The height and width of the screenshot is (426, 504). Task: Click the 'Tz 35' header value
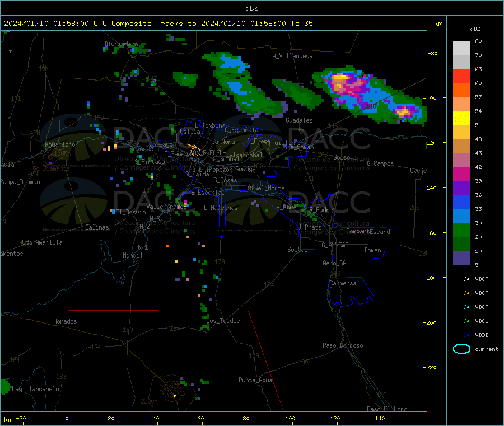click(302, 24)
